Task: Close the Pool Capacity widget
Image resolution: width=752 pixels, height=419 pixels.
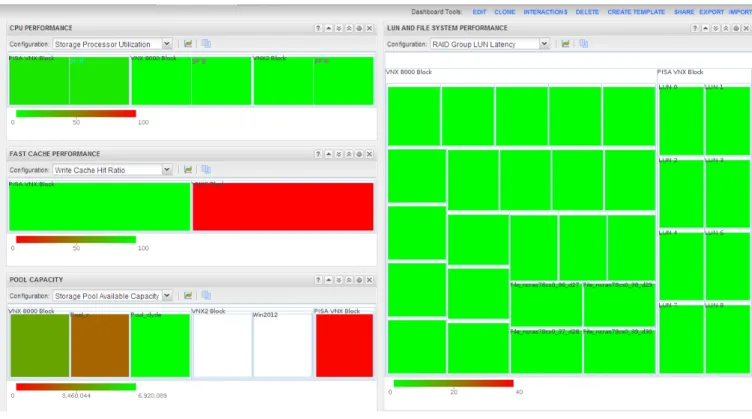Action: click(369, 280)
